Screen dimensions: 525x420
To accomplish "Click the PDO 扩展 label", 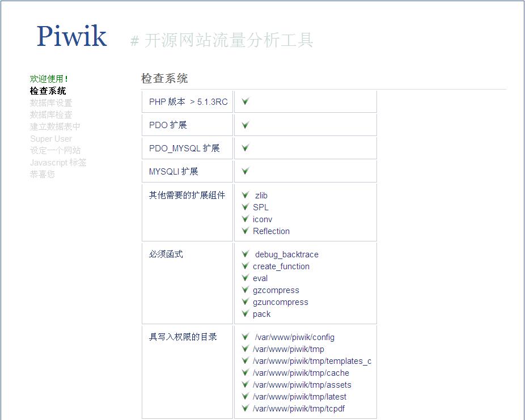I will [x=168, y=125].
